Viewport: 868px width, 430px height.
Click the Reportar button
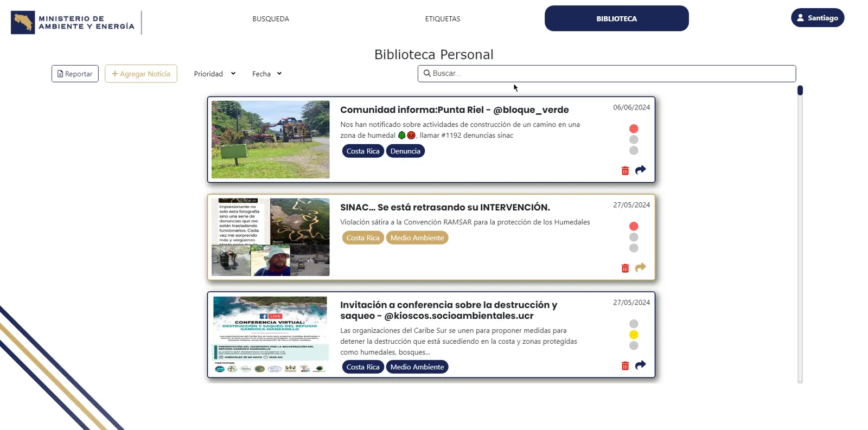pyautogui.click(x=75, y=74)
